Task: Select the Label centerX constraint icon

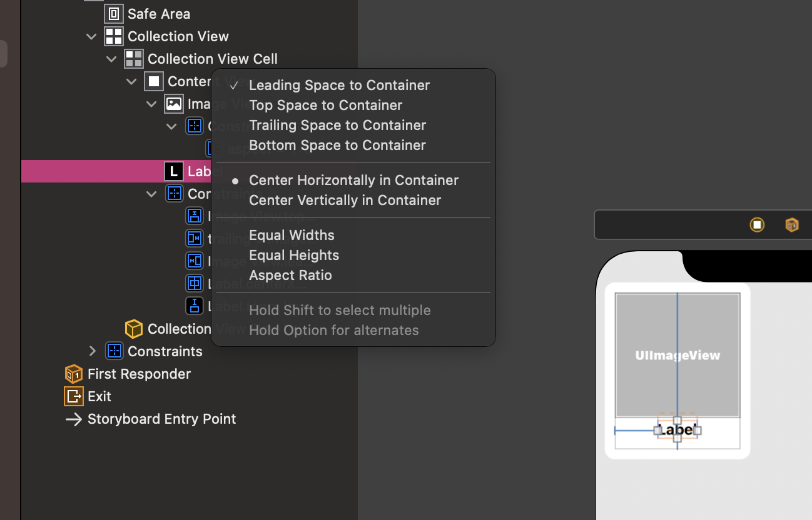Action: tap(195, 283)
